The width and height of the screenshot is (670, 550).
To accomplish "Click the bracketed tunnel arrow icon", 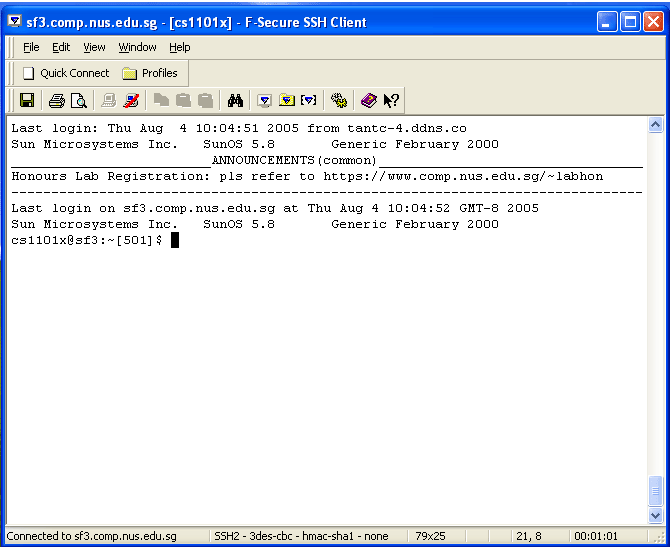I will click(309, 101).
